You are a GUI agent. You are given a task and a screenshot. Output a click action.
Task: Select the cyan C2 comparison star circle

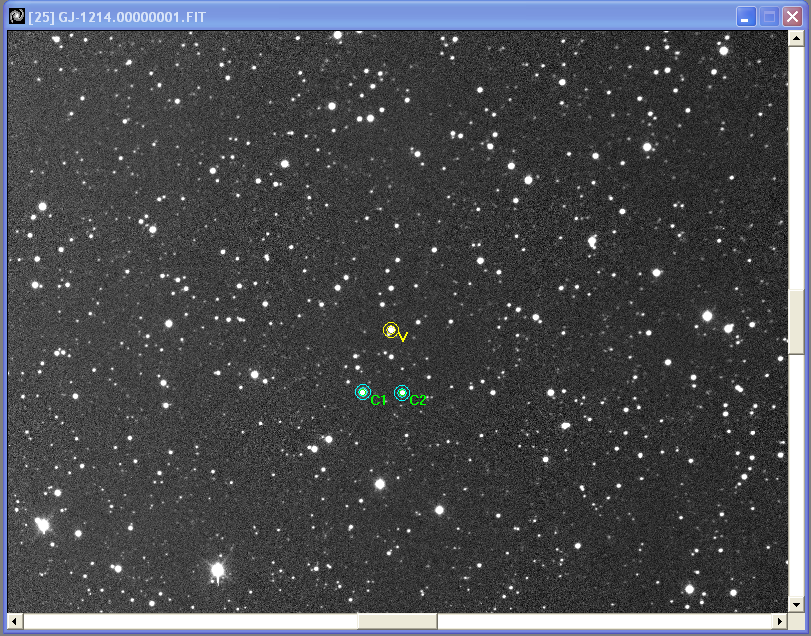point(401,393)
